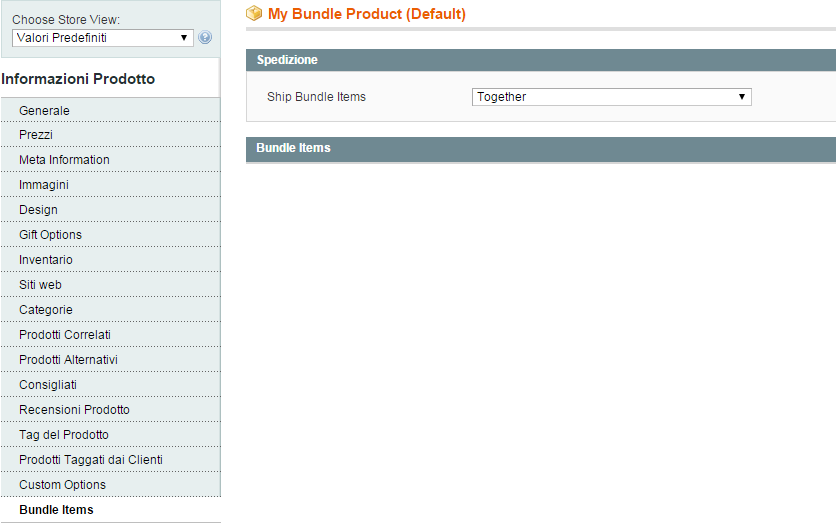Go to Tag del Prodotto tab
Screen dimensions: 836x523
pos(64,435)
